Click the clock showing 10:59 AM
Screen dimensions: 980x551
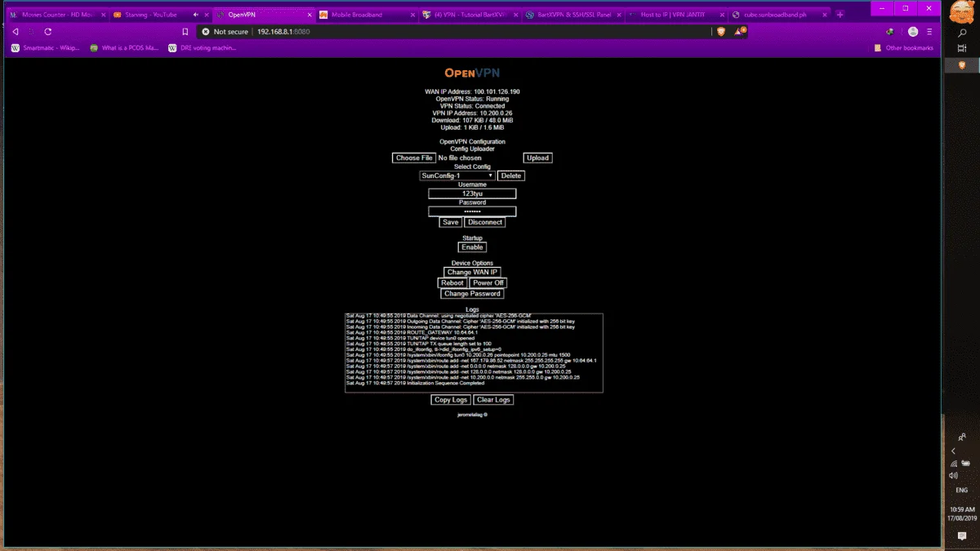click(961, 509)
